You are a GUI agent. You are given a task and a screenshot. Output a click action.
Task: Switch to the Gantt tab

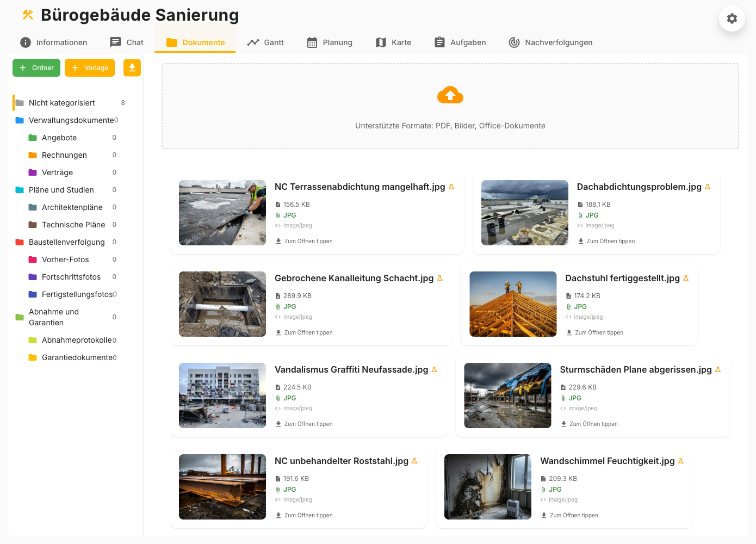265,42
